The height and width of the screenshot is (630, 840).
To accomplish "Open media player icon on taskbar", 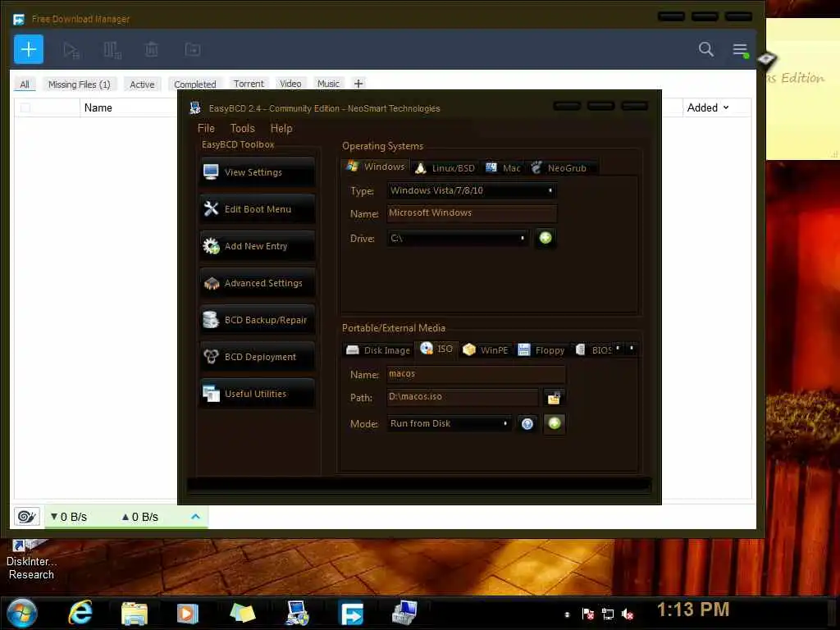I will [x=188, y=613].
